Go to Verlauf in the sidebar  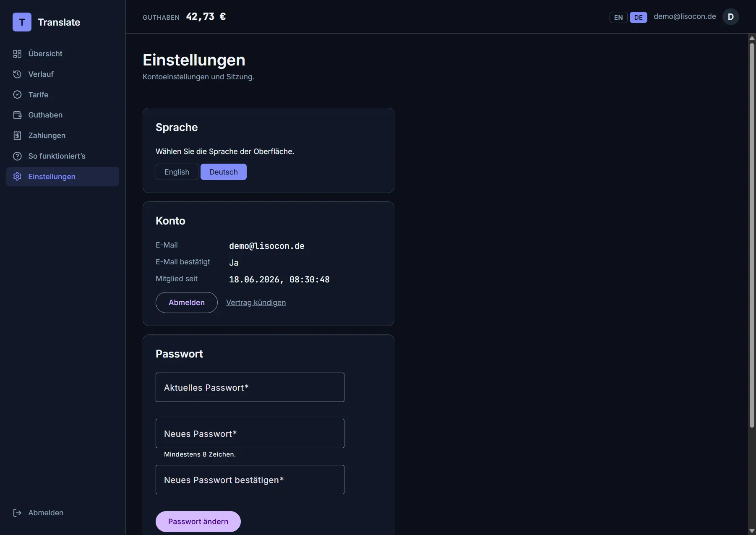coord(63,74)
